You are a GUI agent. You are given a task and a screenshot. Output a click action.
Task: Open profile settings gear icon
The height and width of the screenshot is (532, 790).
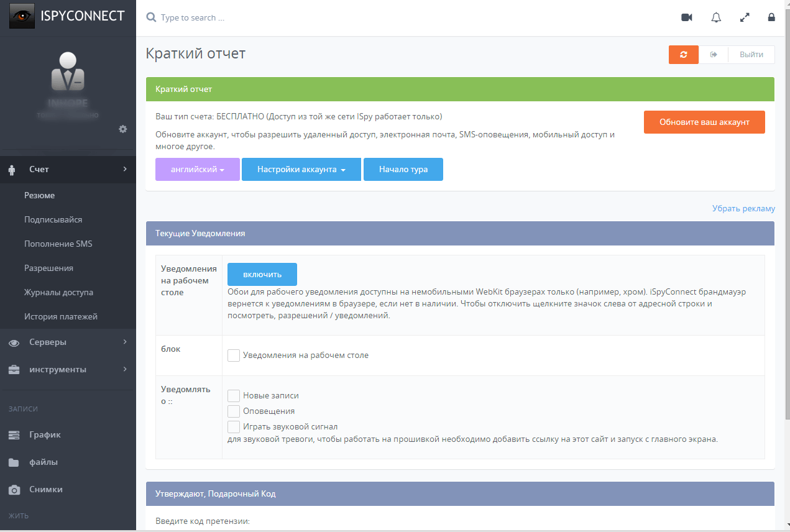coord(123,129)
